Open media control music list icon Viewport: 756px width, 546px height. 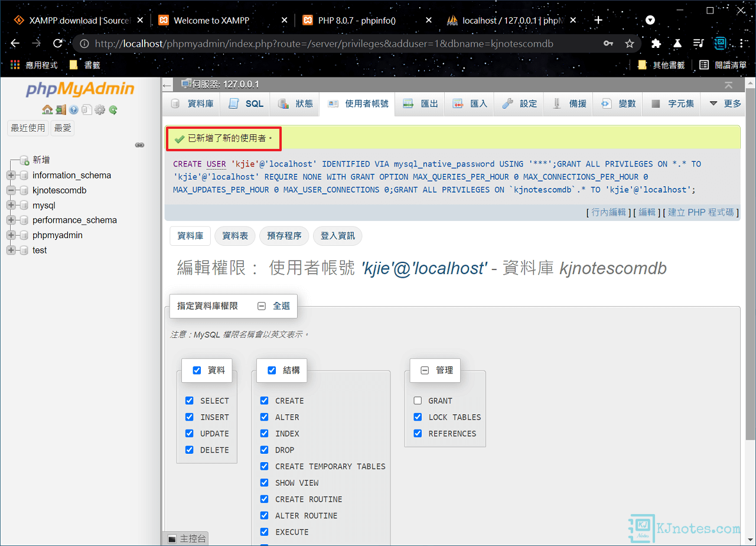coord(699,43)
